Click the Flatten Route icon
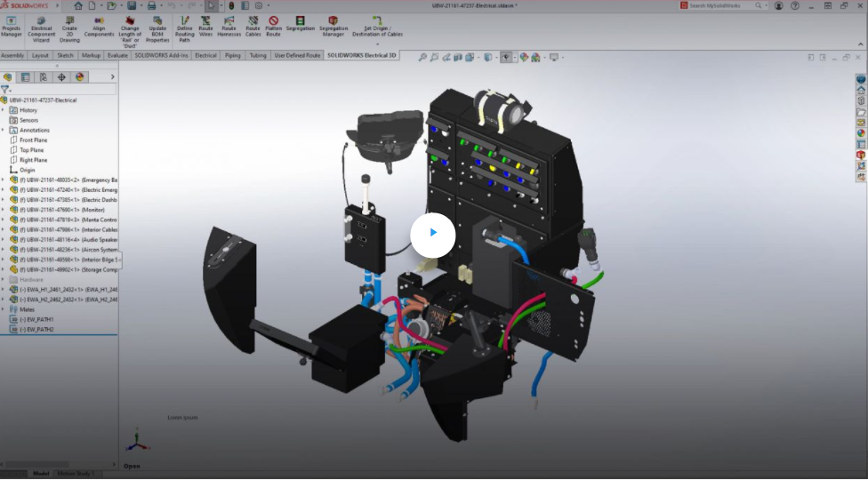Image resolution: width=868 pixels, height=480 pixels. click(x=273, y=27)
